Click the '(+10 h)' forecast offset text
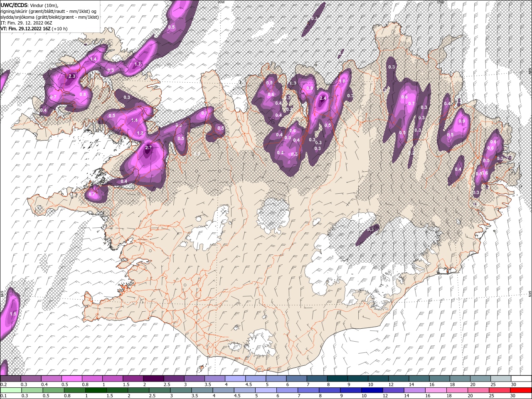Viewport: 532px width, 399px height. pos(59,29)
